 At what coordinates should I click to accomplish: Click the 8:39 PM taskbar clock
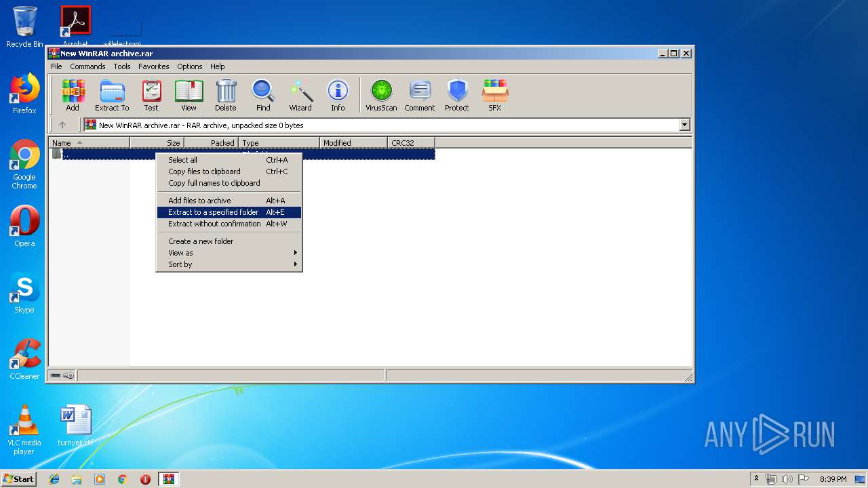pyautogui.click(x=833, y=479)
